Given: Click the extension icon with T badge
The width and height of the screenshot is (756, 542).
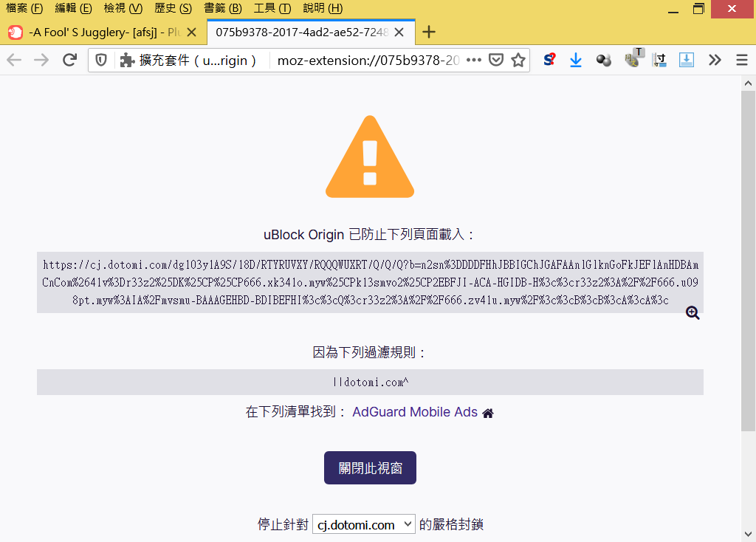Looking at the screenshot, I should (633, 58).
